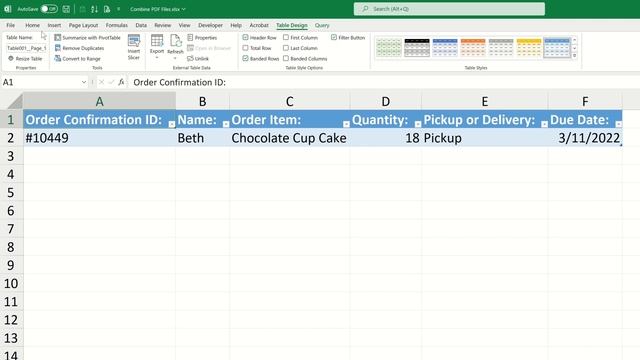
Task: Select row 5 header
Action: pos(11,192)
